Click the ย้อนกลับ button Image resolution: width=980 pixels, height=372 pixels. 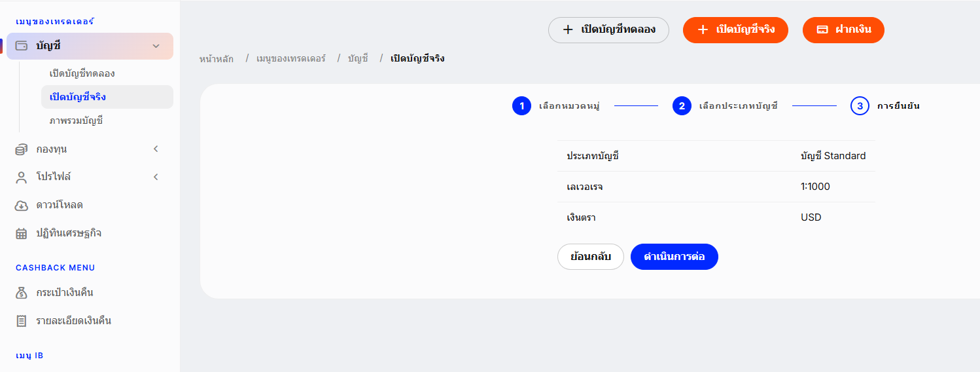click(x=591, y=257)
